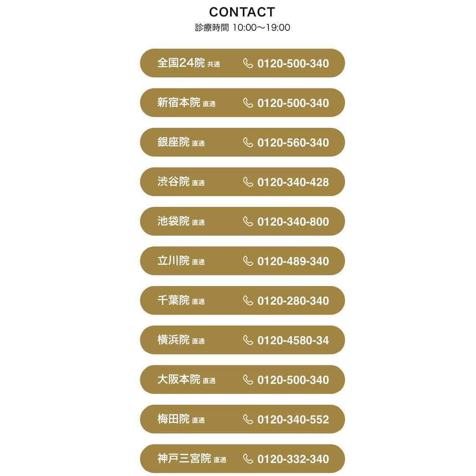This screenshot has width=476, height=476.
Task: Tap the phone icon for 銀座院
Action: tap(248, 142)
